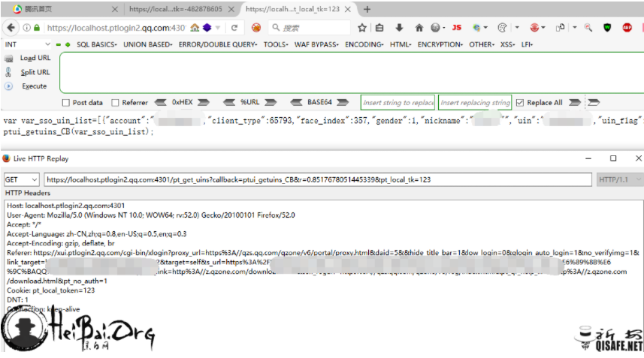Viewport: 644px width, 358px height.
Task: Apply replacement arrow after Replace All
Action: (x=575, y=102)
